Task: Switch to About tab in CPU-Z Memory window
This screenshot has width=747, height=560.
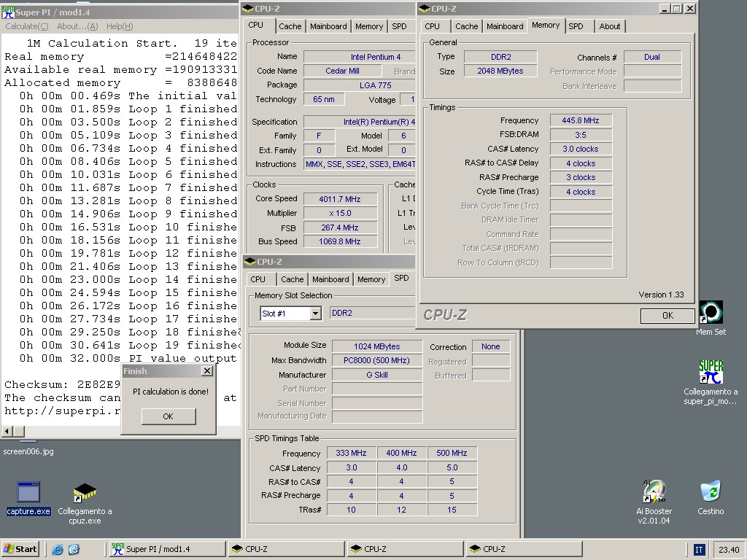Action: click(x=609, y=26)
